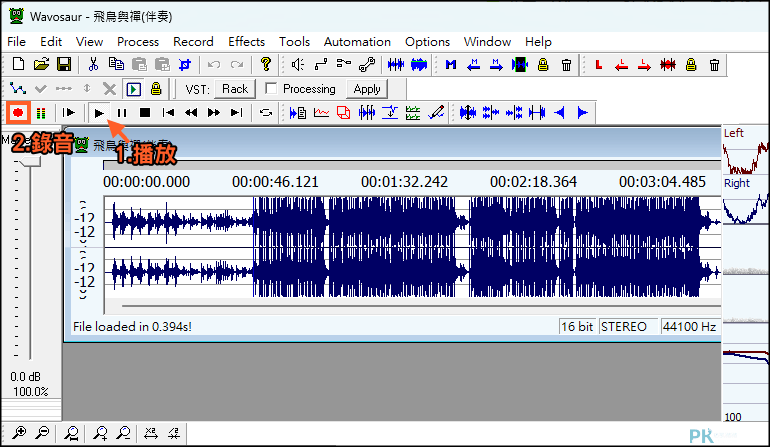Click the yellow lock beside VST
Viewport: 770px width, 447px height.
(x=156, y=89)
